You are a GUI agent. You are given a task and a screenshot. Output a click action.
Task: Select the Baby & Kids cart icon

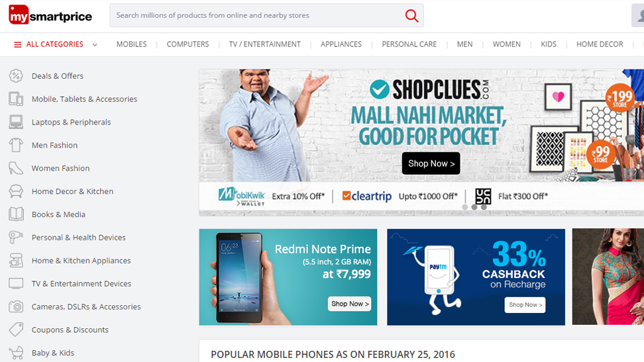(x=16, y=353)
